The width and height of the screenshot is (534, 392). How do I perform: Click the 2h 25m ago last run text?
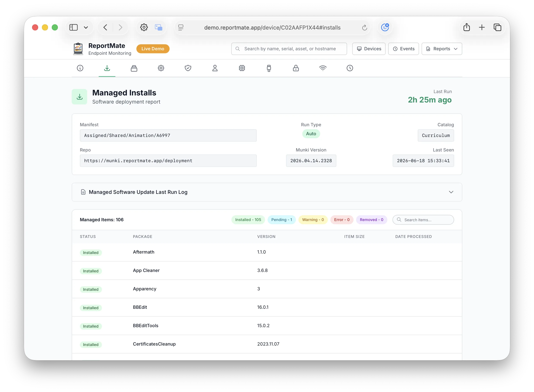click(x=430, y=100)
